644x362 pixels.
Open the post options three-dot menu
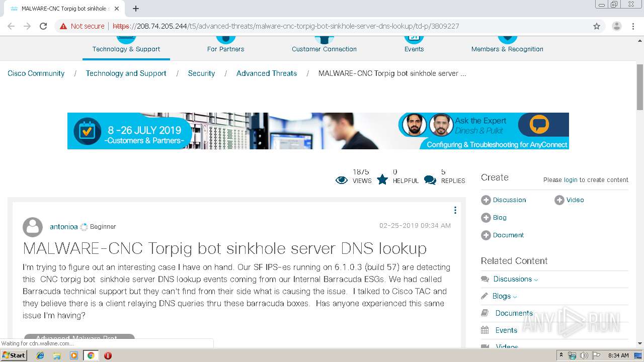coord(455,210)
